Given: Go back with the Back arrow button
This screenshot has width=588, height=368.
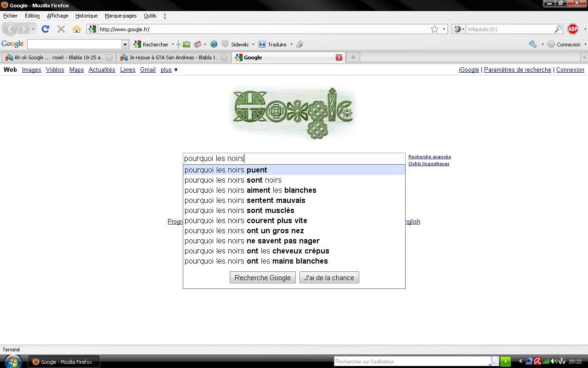Looking at the screenshot, I should pos(10,29).
